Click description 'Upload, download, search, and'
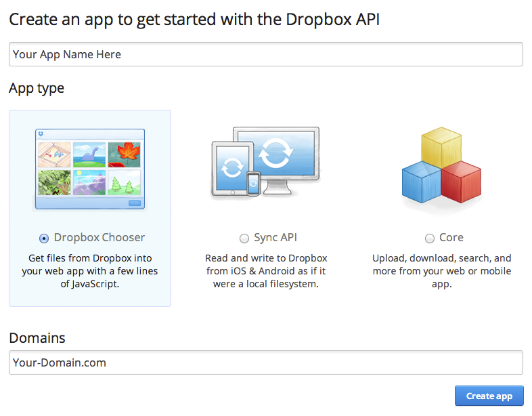Viewport: 532px width, 416px height. tap(442, 258)
